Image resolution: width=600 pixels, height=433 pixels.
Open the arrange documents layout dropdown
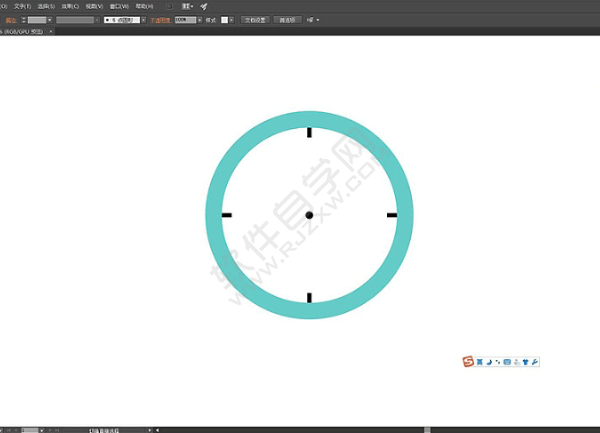(187, 7)
